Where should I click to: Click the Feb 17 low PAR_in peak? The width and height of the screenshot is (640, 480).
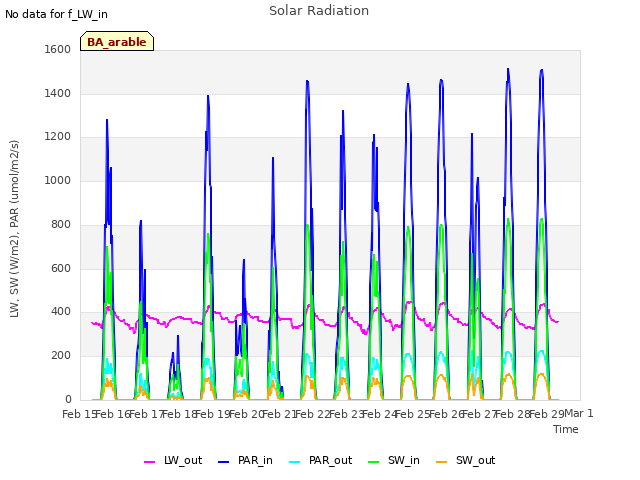pos(178,336)
